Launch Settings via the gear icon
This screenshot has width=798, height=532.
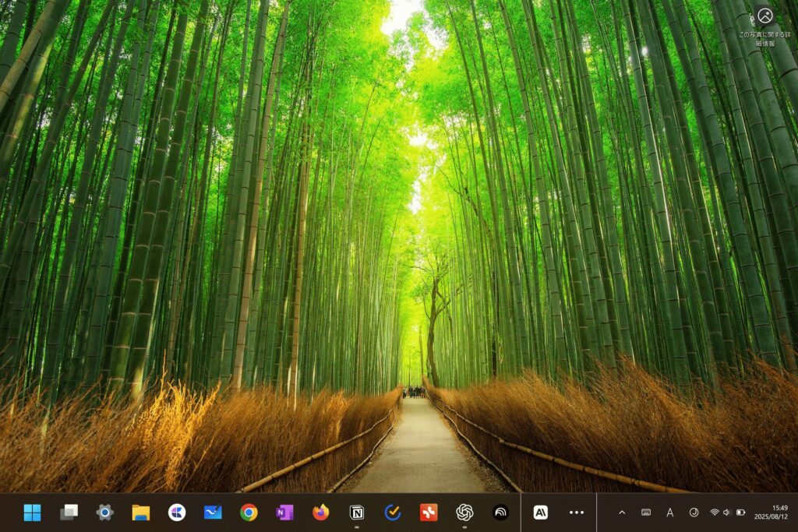point(104,512)
